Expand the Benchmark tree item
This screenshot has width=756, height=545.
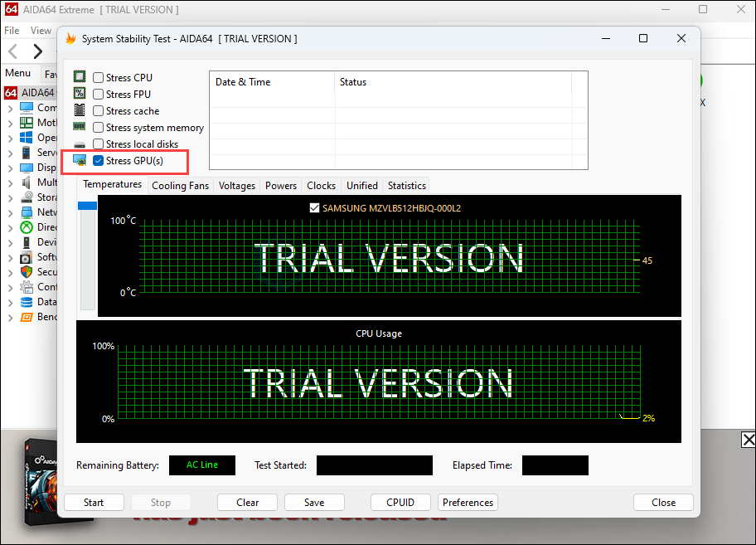click(10, 316)
